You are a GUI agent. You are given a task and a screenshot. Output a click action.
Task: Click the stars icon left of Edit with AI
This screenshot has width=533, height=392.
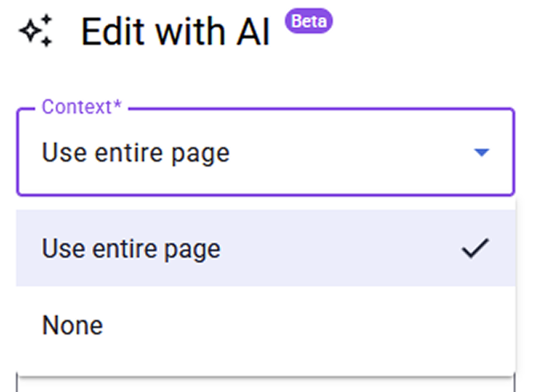tap(36, 31)
